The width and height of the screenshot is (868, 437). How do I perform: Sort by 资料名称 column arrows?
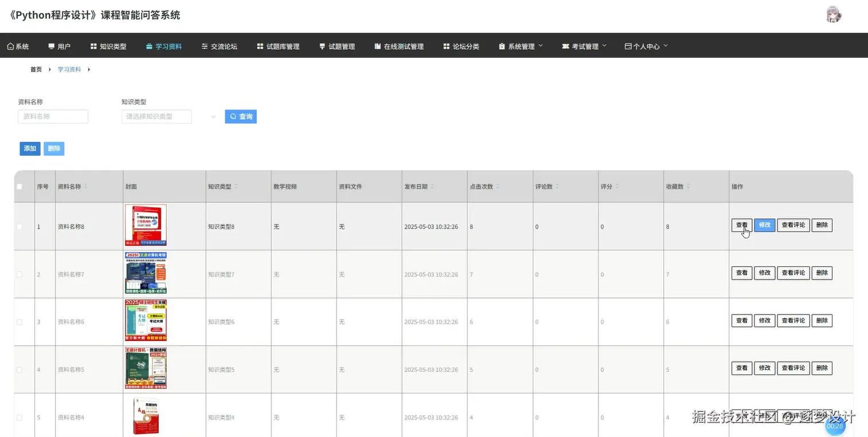pyautogui.click(x=86, y=187)
